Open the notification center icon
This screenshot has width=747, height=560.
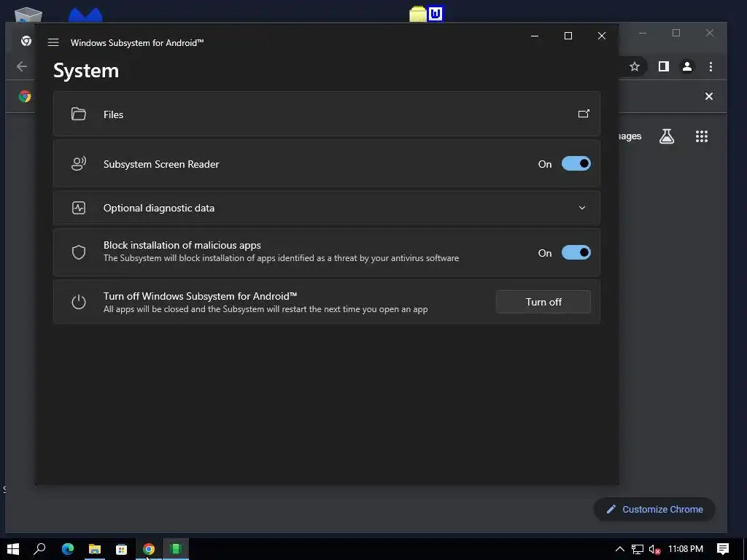723,549
